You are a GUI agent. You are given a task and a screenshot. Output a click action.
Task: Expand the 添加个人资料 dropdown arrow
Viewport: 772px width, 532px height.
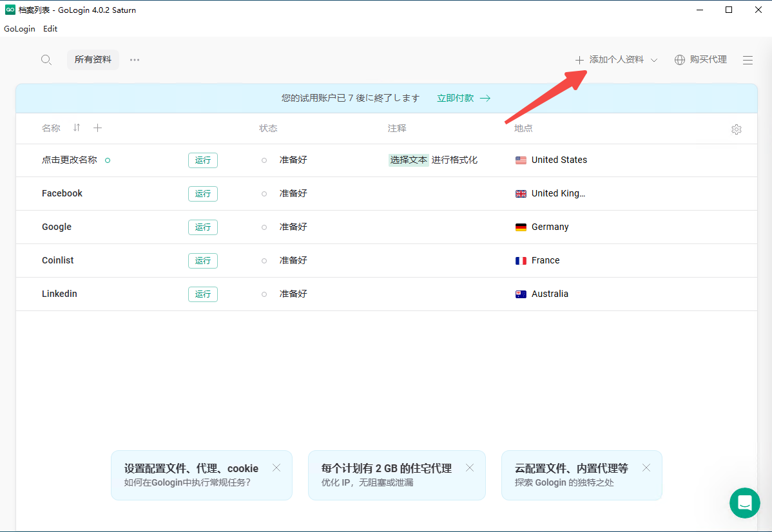[654, 60]
